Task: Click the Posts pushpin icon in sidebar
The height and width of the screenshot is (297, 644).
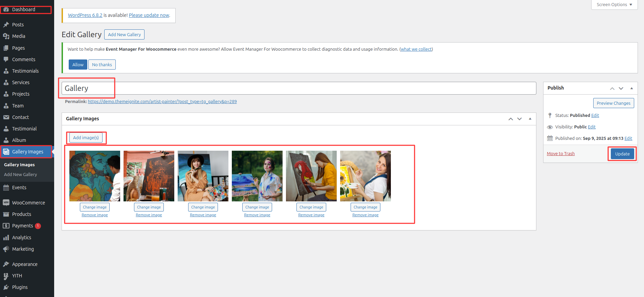Action: pos(6,25)
